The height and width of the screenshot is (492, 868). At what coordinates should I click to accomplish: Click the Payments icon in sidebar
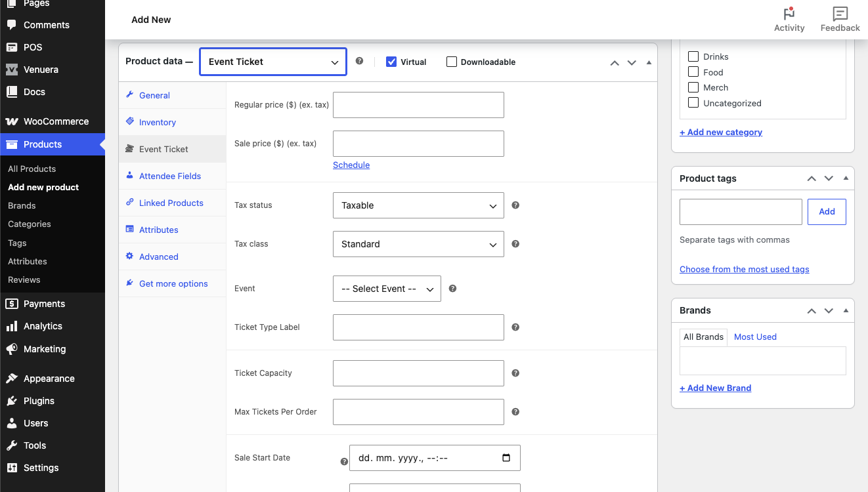pyautogui.click(x=12, y=304)
